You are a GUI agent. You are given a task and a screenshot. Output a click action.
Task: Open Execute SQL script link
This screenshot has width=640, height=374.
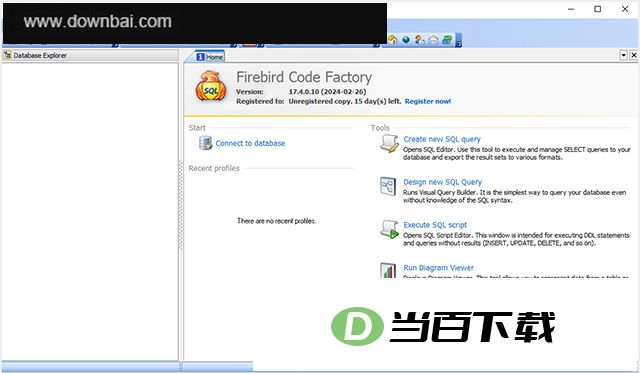coord(435,225)
